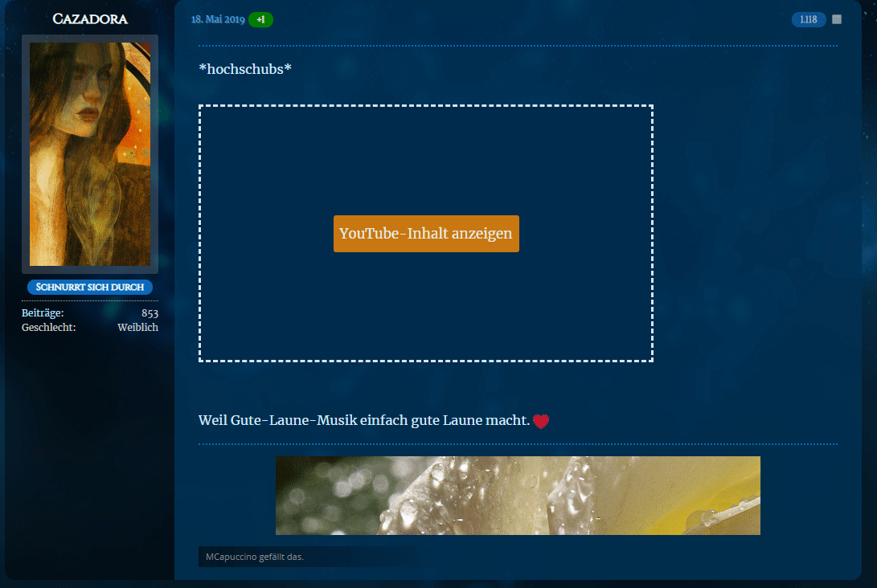This screenshot has height=588, width=877.
Task: Click the red heart emoji
Action: pos(541,421)
